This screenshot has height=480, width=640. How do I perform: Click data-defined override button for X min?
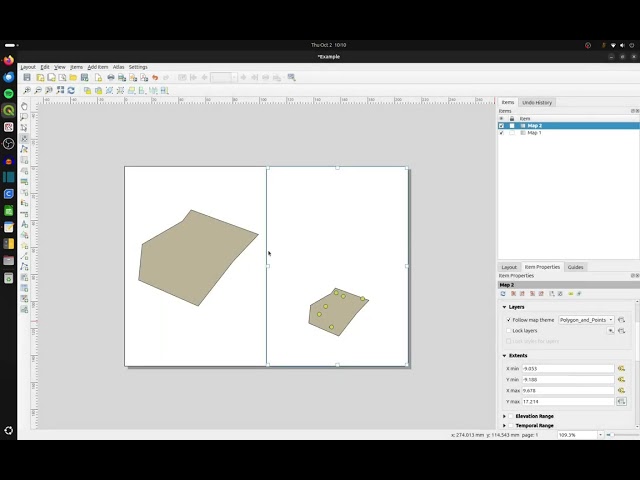[621, 369]
